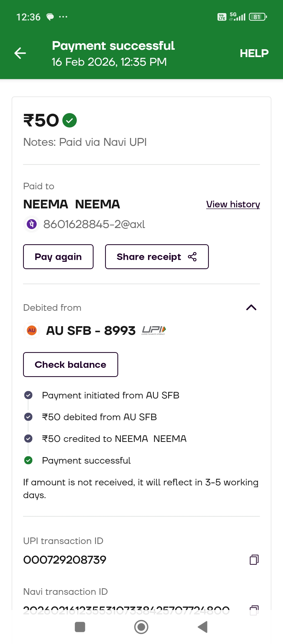Tap Android home circle button
283x644 pixels.
coord(141,627)
